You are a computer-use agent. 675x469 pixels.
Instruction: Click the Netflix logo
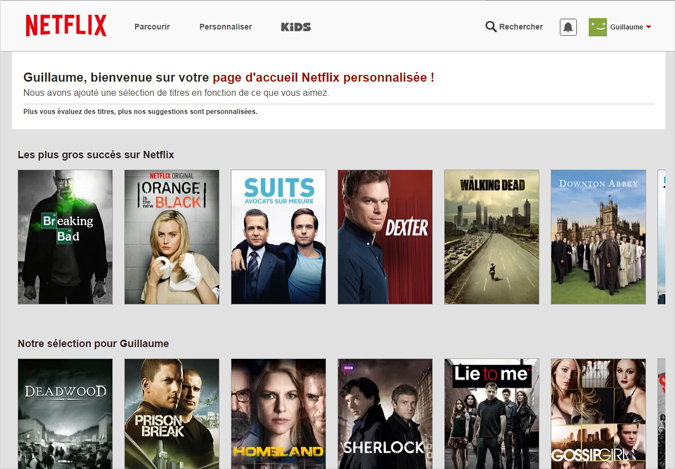point(66,26)
